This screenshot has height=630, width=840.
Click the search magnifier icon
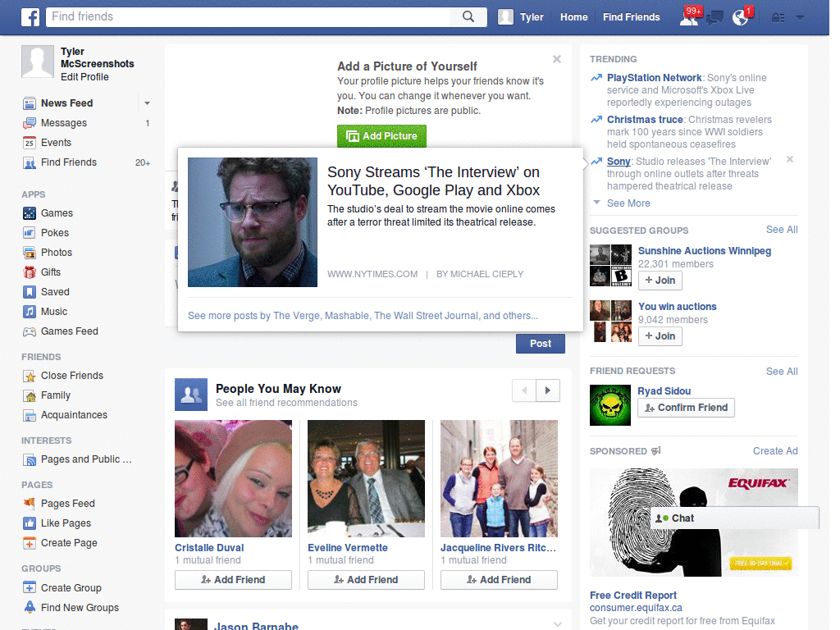(468, 16)
